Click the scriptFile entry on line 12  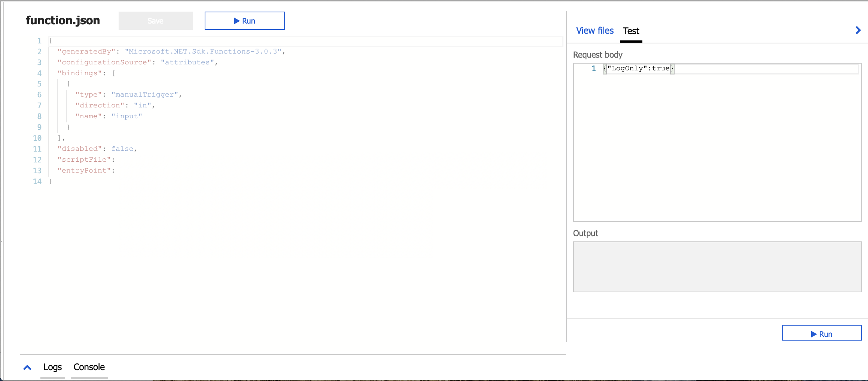[85, 159]
